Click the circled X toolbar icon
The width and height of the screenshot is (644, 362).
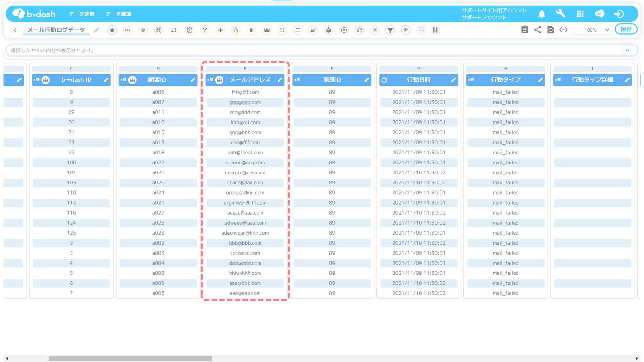pos(344,30)
